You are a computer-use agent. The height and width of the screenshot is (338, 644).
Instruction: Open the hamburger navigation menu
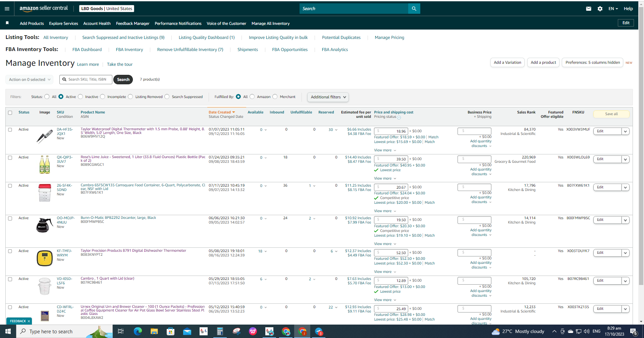coord(7,9)
